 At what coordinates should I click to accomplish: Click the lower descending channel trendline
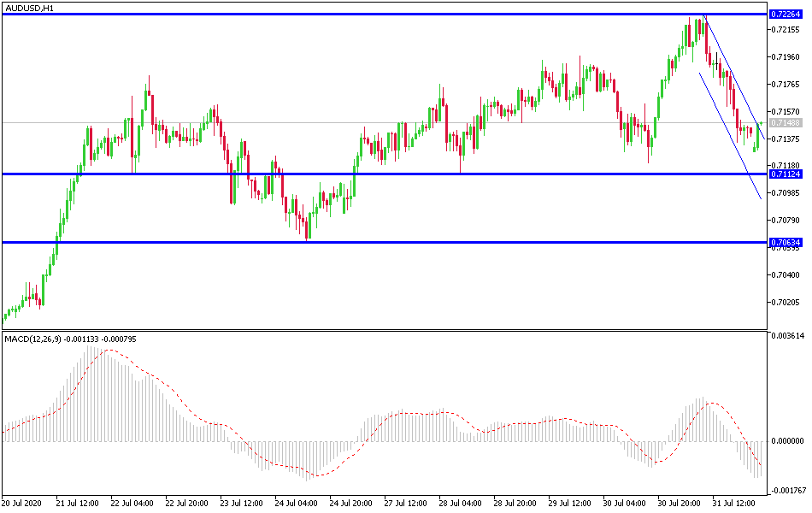[x=730, y=136]
